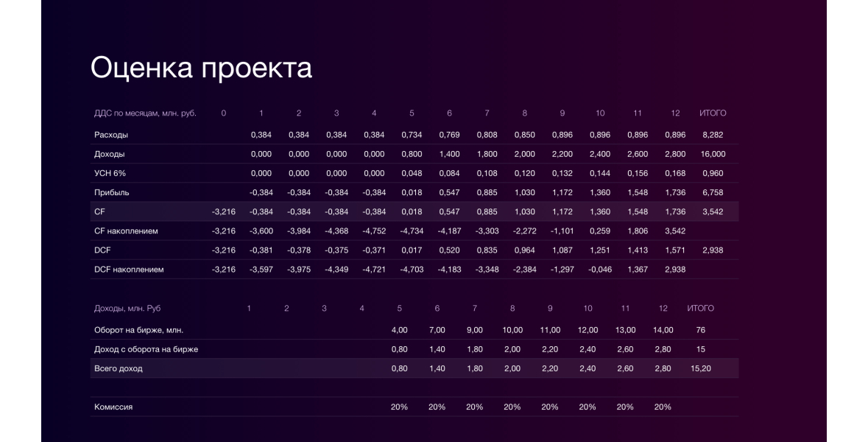This screenshot has height=442, width=868.
Task: Select cumulative CF value "1,806"
Action: tap(637, 231)
